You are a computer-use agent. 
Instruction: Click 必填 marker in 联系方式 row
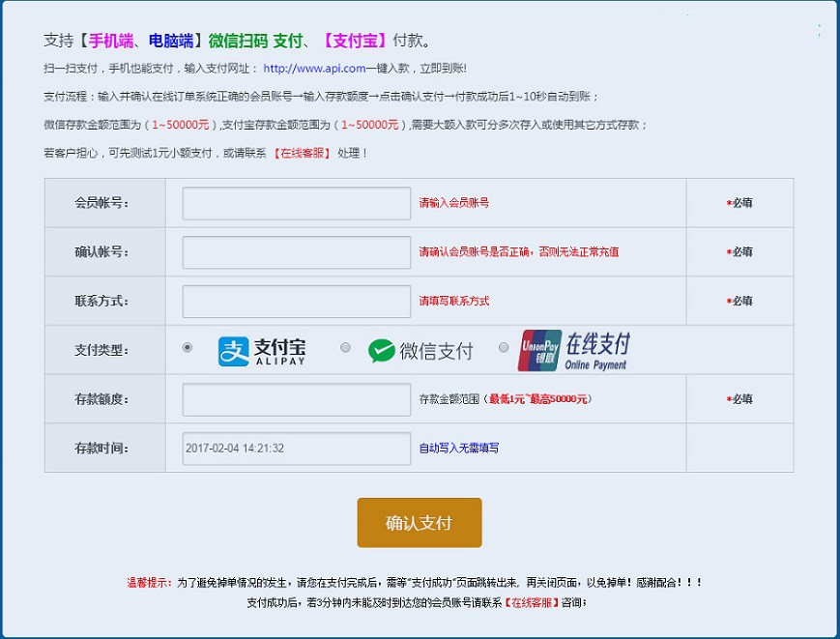point(739,301)
